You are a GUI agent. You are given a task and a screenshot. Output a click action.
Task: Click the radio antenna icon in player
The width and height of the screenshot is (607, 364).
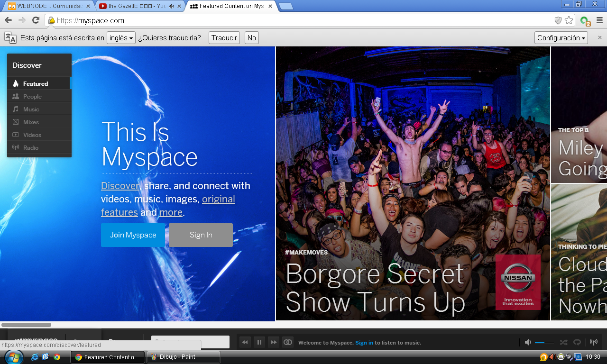[x=593, y=342]
